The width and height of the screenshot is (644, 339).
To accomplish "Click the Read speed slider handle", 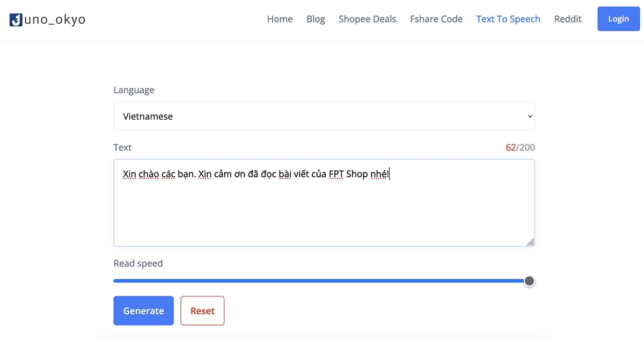I will tap(529, 281).
